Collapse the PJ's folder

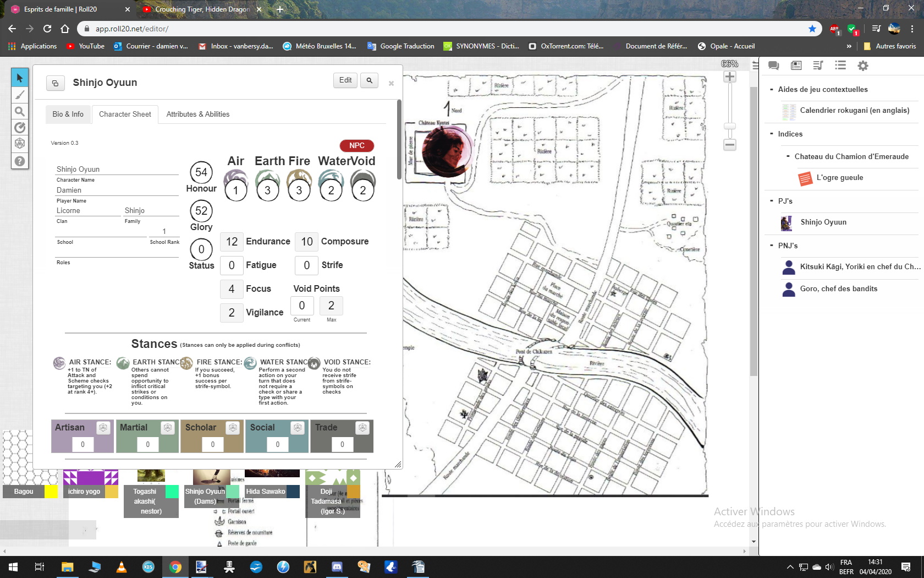coord(772,201)
